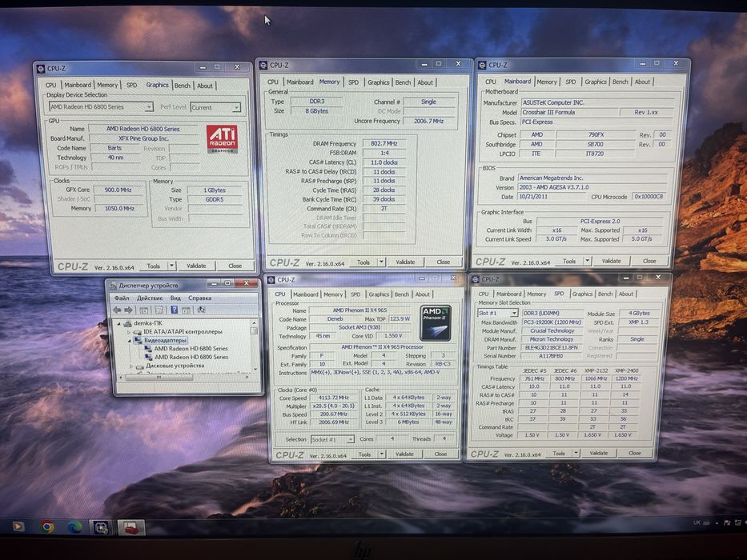Select the demka-ПК computer icon
The height and width of the screenshot is (560, 747).
click(x=127, y=323)
